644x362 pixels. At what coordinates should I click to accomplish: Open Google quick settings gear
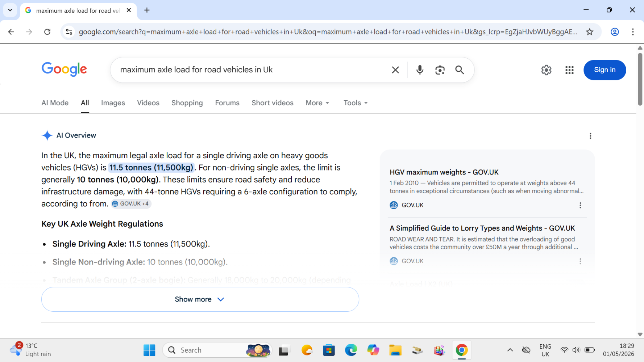coord(546,70)
